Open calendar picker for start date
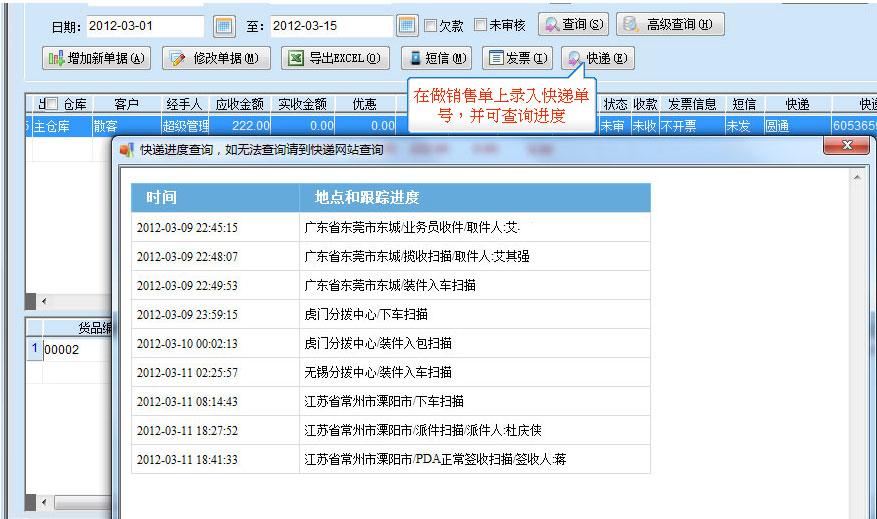 coord(224,25)
